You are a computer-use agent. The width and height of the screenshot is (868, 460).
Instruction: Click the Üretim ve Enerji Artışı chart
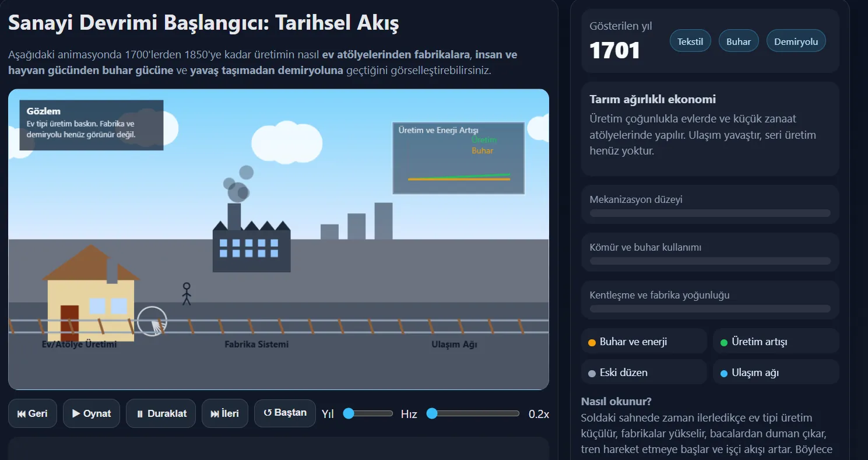(459, 158)
